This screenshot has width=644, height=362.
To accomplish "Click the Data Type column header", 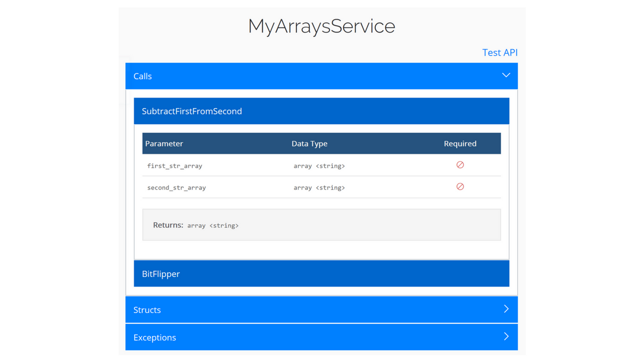I will pyautogui.click(x=309, y=144).
